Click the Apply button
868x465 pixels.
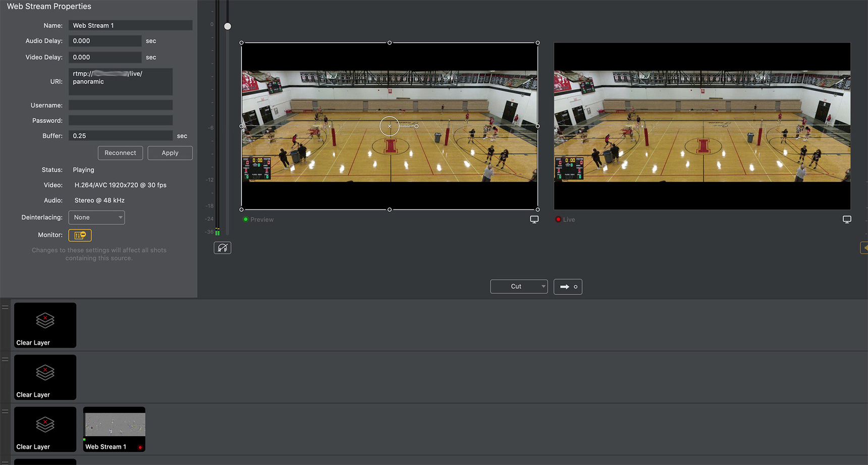pyautogui.click(x=170, y=153)
